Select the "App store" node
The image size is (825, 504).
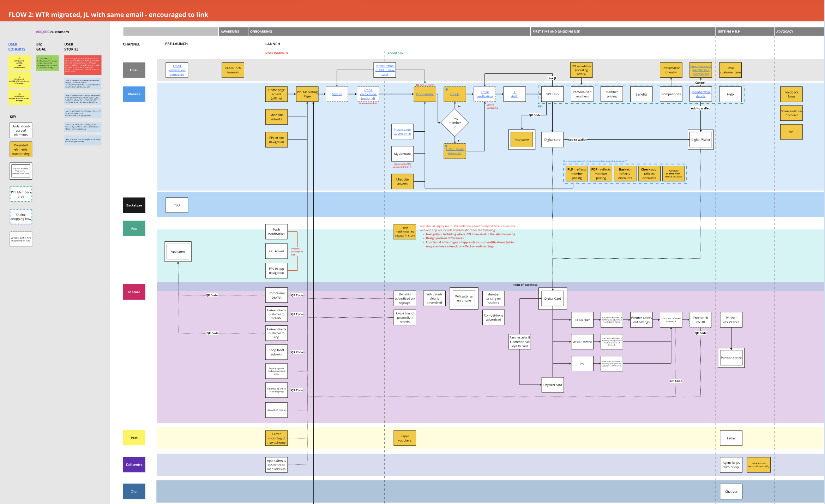click(522, 139)
